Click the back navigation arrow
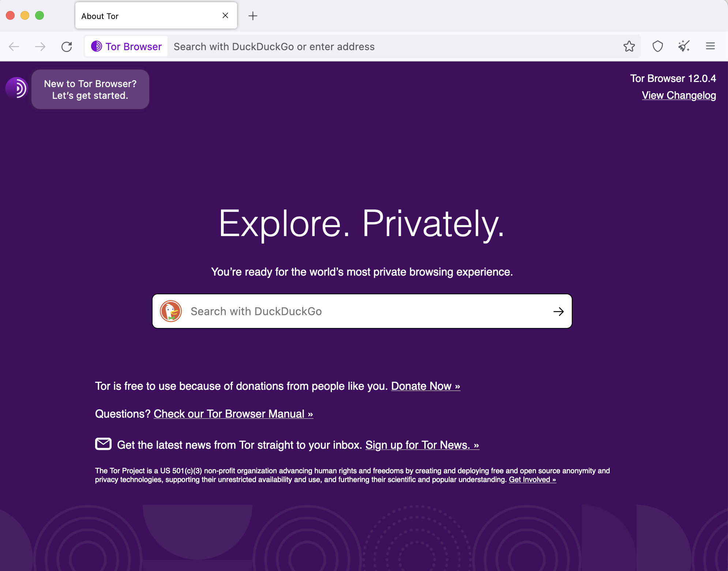Image resolution: width=728 pixels, height=571 pixels. point(14,46)
